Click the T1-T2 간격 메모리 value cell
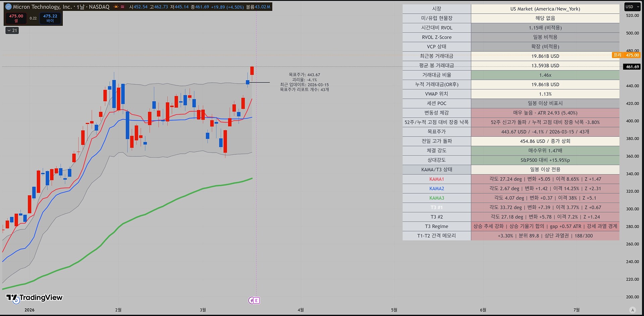The width and height of the screenshot is (644, 316). (x=545, y=236)
